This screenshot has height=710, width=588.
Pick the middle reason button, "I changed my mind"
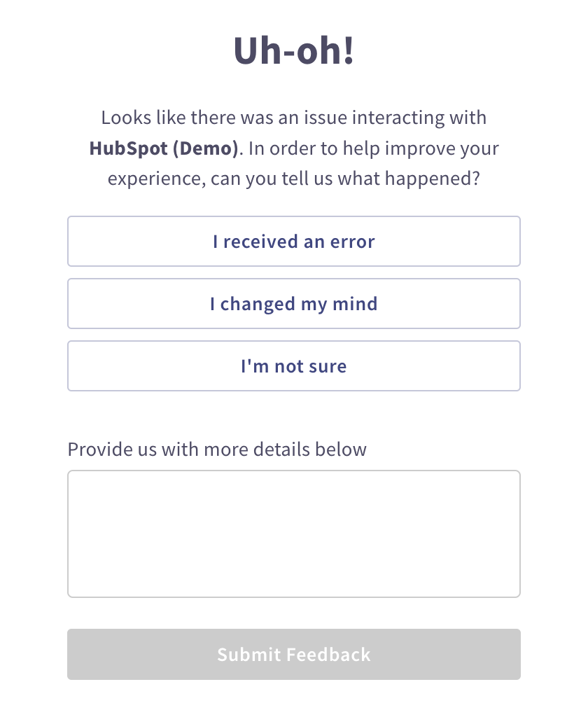(294, 304)
